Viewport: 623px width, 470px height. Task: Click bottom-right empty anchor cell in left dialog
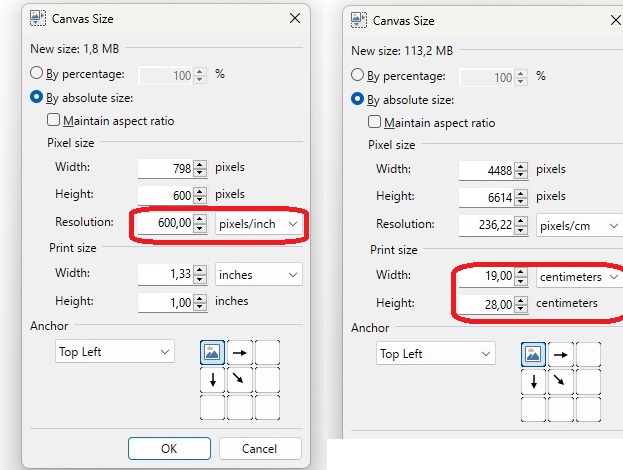pyautogui.click(x=267, y=407)
